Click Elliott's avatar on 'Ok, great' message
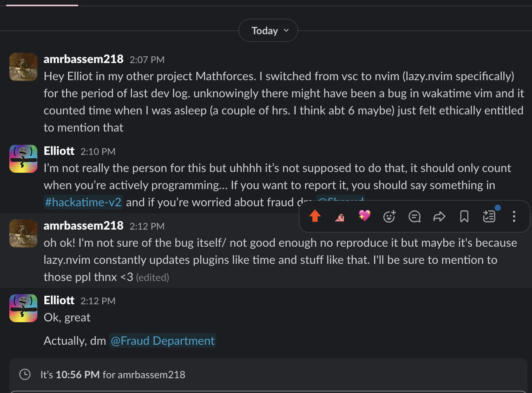Screen dimensions: 532x393 [x=23, y=308]
